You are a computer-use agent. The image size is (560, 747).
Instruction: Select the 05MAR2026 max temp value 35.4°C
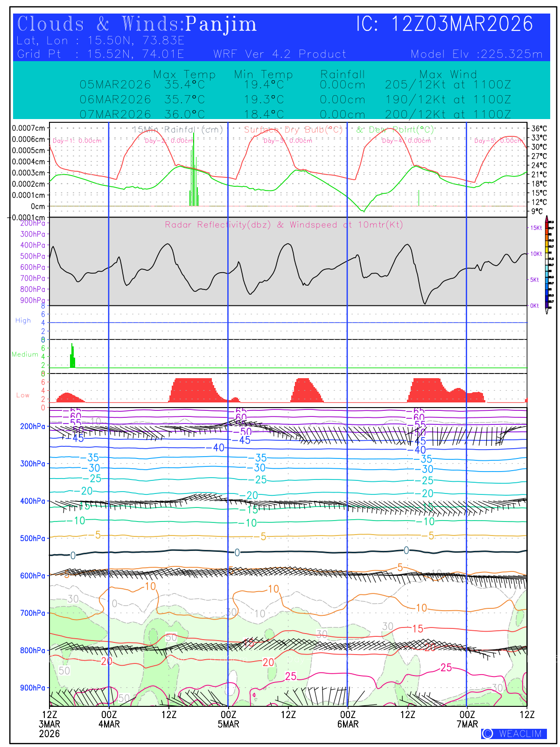point(184,85)
